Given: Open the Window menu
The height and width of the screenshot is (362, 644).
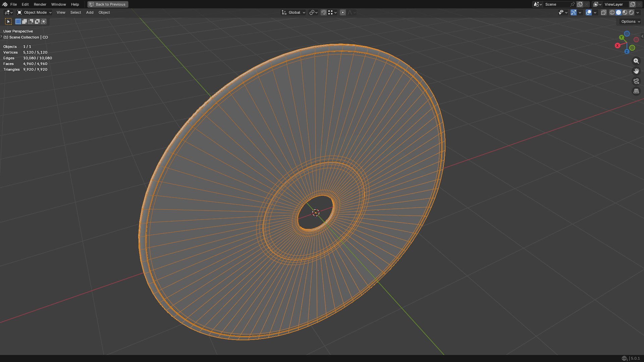Looking at the screenshot, I should coord(58,4).
